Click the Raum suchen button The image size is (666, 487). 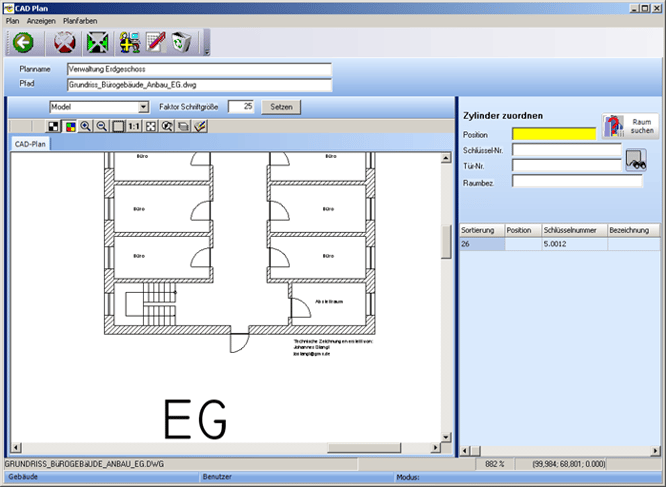[631, 126]
